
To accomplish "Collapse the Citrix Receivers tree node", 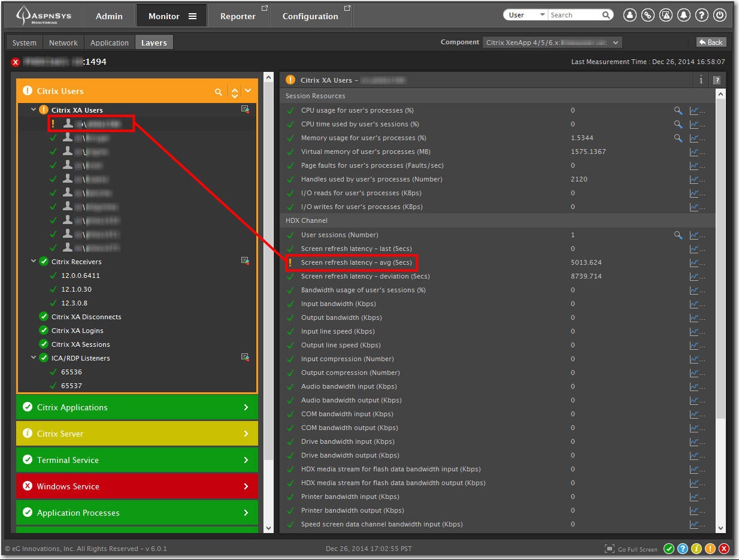I will [x=34, y=261].
